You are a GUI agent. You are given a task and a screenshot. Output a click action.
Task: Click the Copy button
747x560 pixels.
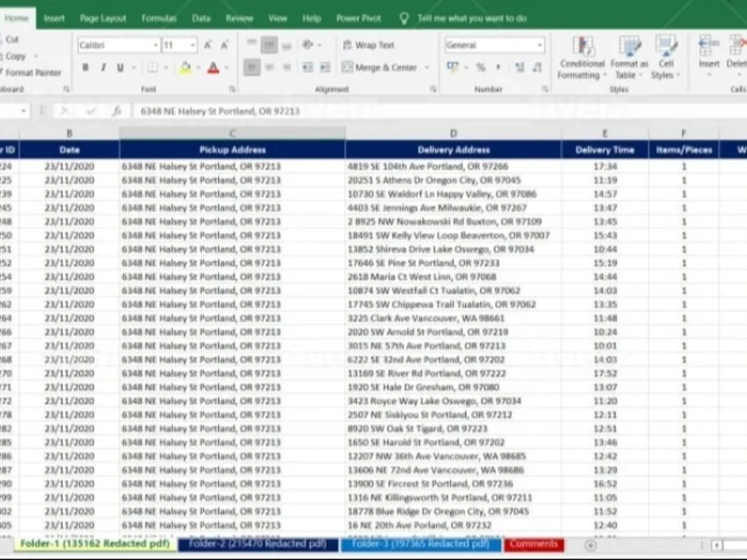click(x=14, y=56)
